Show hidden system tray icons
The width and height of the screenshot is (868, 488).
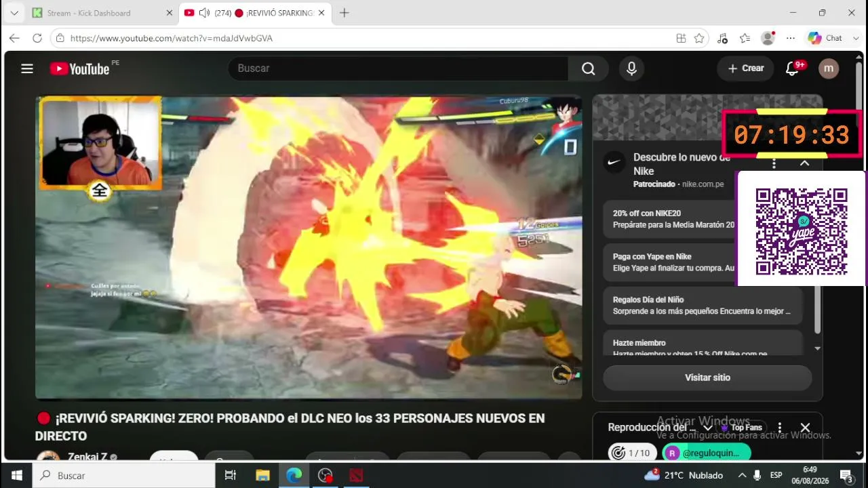tap(742, 475)
